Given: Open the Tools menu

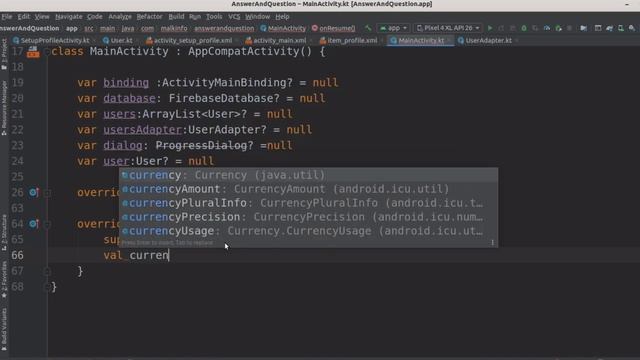Looking at the screenshot, I should click(x=214, y=17).
